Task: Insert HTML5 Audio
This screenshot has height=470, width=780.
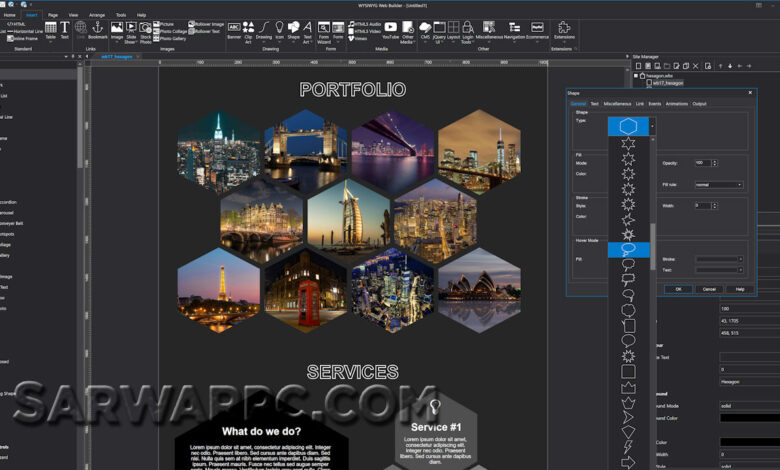Action: (365, 24)
